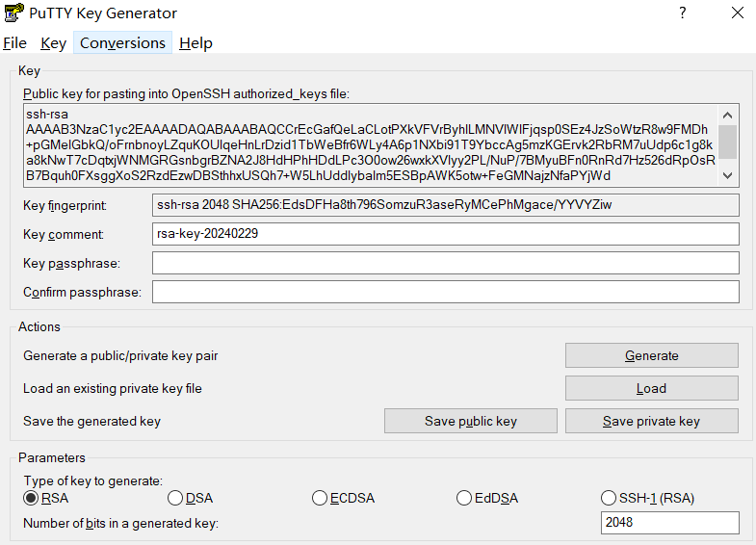The width and height of the screenshot is (756, 545).
Task: Click the Key comment field
Action: (x=446, y=234)
